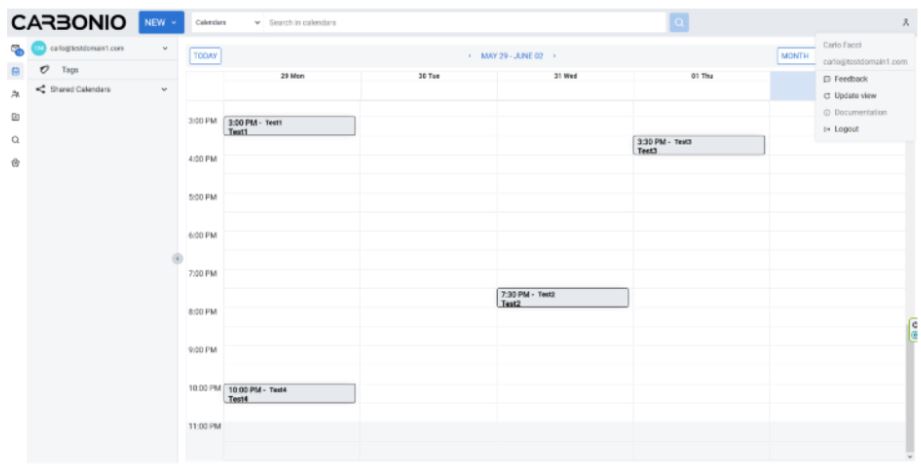Click the TODAY button

click(206, 56)
